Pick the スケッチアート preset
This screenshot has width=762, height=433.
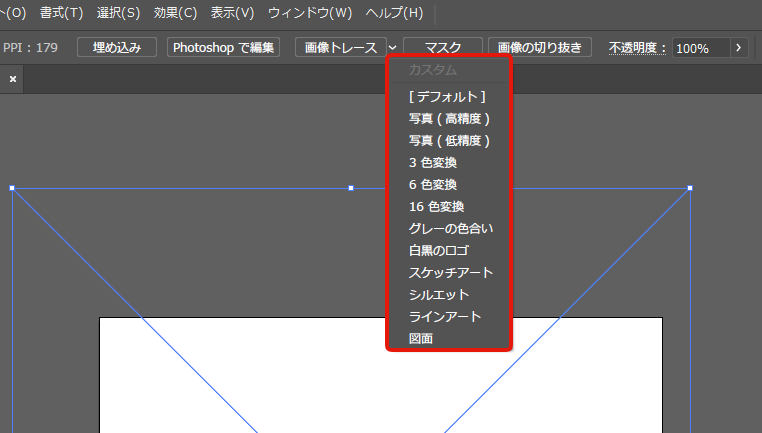[x=451, y=273]
